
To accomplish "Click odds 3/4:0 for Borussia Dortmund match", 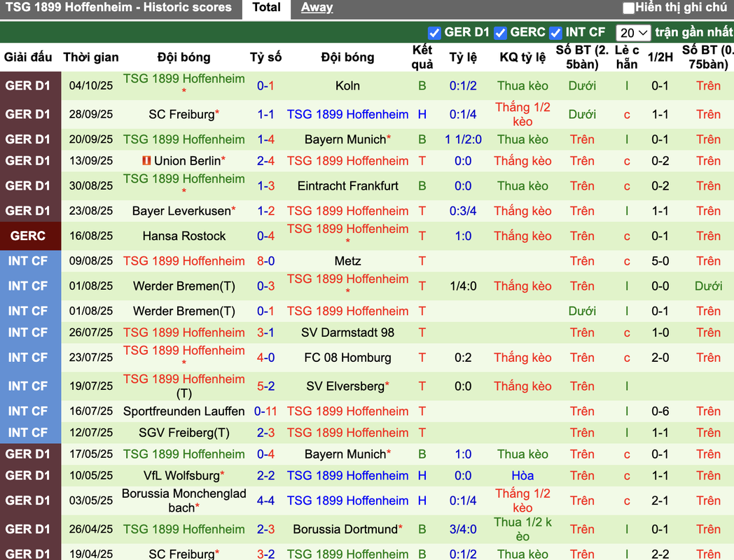I will point(463,529).
